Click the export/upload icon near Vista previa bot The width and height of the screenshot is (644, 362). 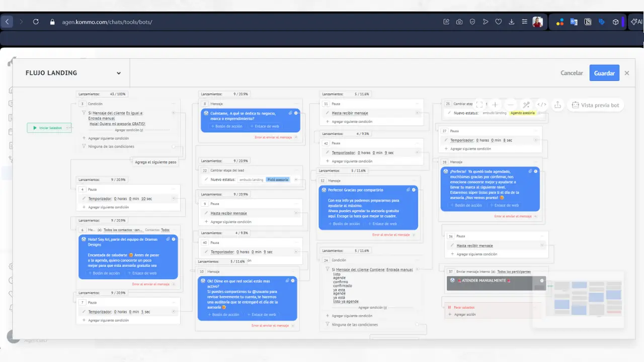(x=558, y=105)
